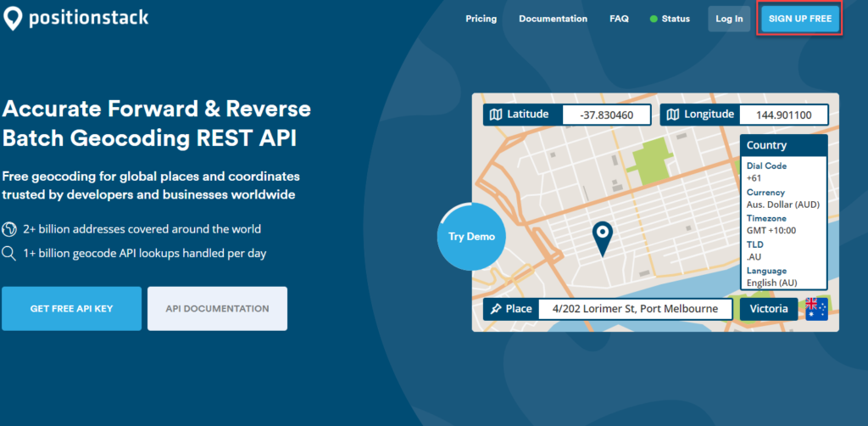Open API DOCUMENTATION button
Image resolution: width=868 pixels, height=426 pixels.
[x=217, y=309]
